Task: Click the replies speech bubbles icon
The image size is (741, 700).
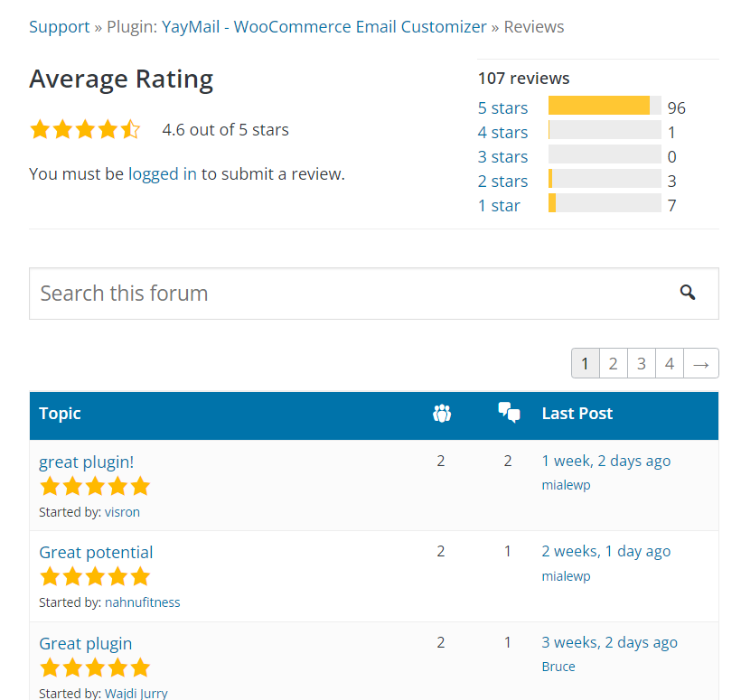Action: point(509,413)
